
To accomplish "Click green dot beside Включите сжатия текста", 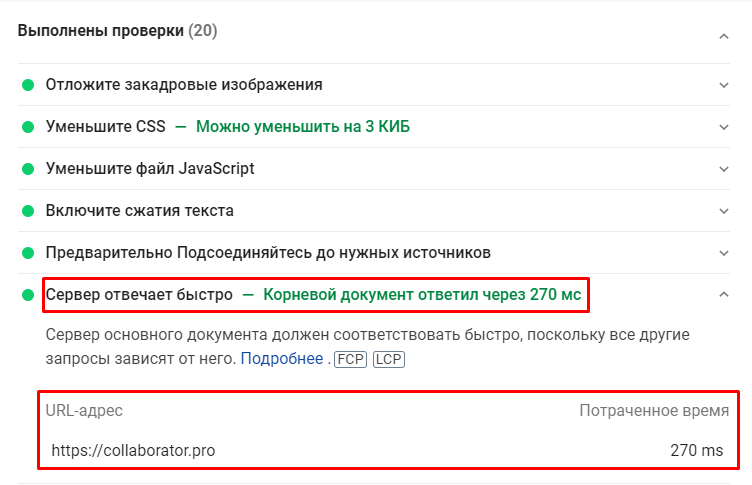I will (28, 211).
